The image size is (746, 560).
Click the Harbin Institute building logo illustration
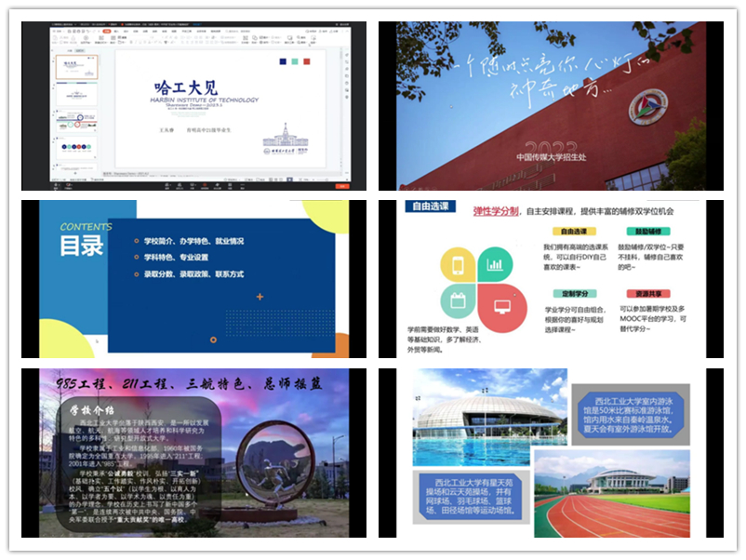click(x=286, y=138)
